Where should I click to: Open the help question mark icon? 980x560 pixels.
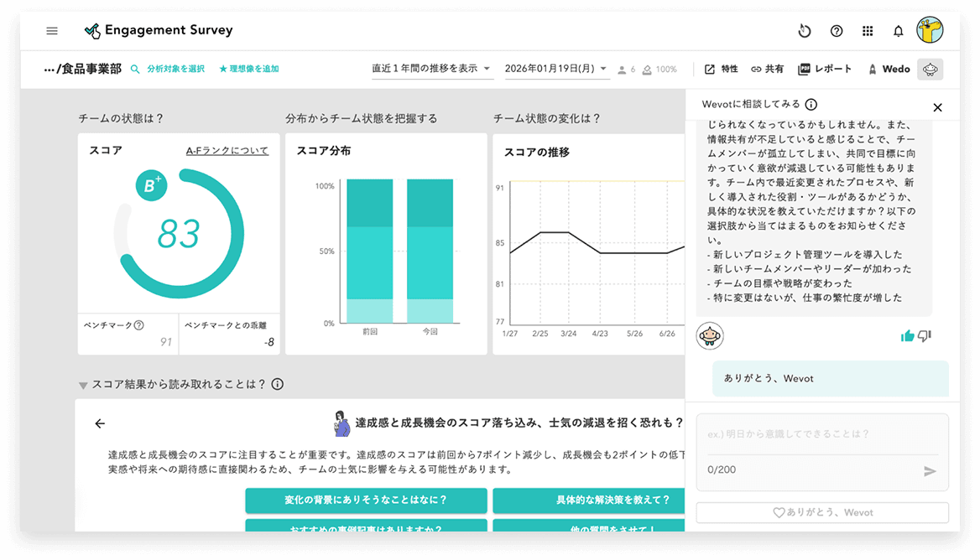[836, 30]
